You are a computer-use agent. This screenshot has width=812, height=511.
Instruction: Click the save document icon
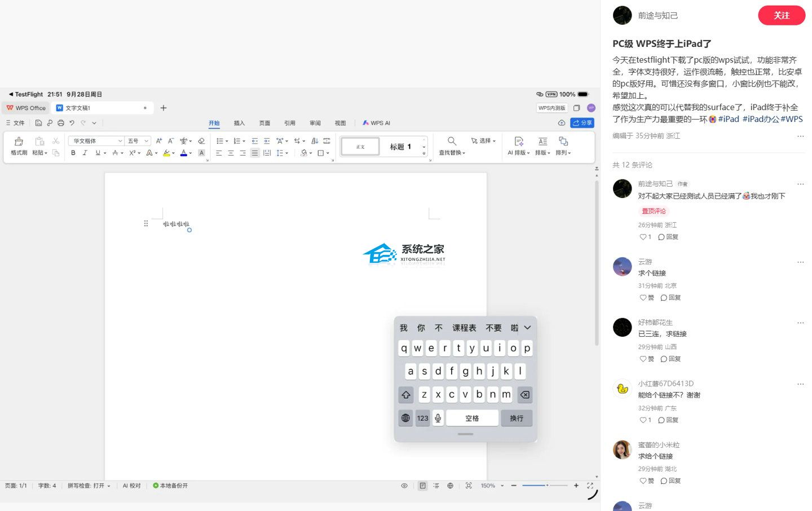tap(38, 123)
